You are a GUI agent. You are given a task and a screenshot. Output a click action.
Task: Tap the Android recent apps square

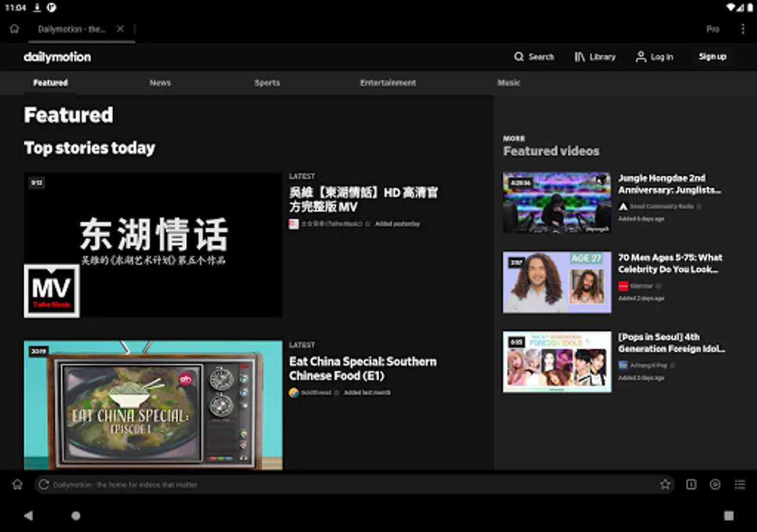(x=729, y=515)
